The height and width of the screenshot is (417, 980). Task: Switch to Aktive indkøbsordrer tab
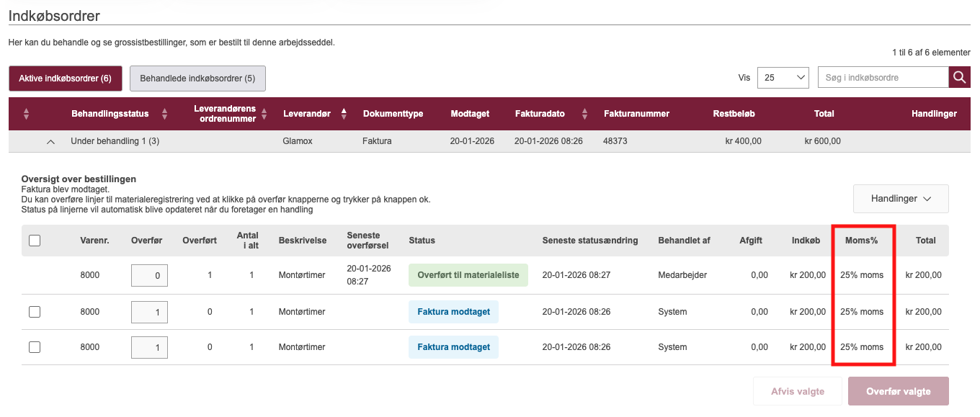coord(65,79)
